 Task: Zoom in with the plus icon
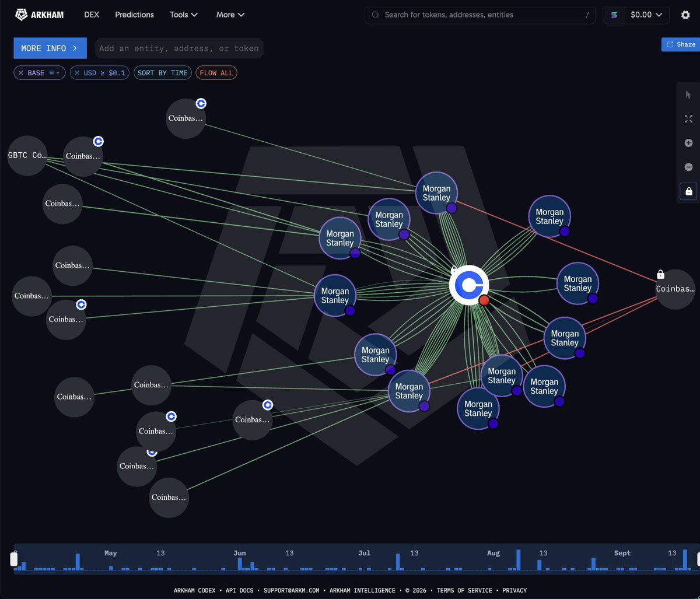pyautogui.click(x=688, y=143)
